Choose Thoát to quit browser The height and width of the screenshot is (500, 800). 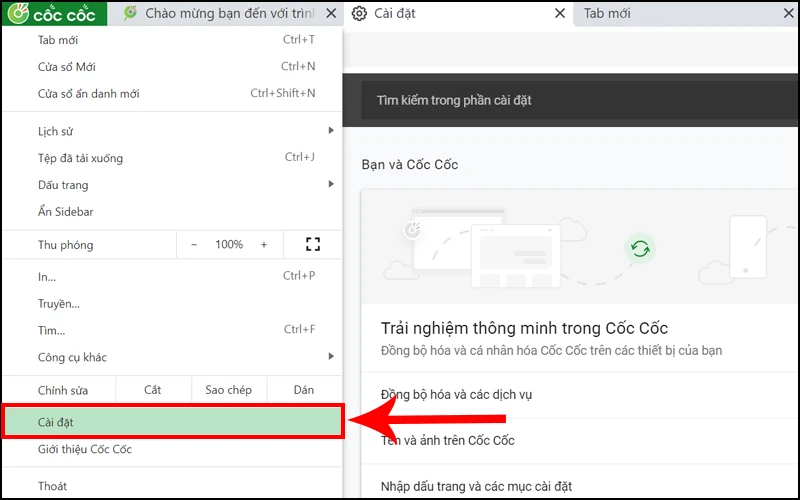pos(172,486)
